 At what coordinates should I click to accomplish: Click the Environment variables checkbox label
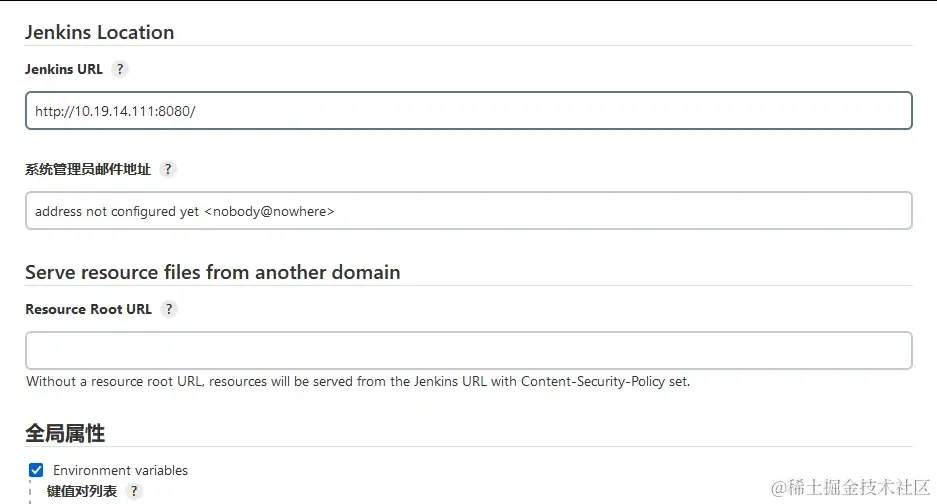[120, 471]
